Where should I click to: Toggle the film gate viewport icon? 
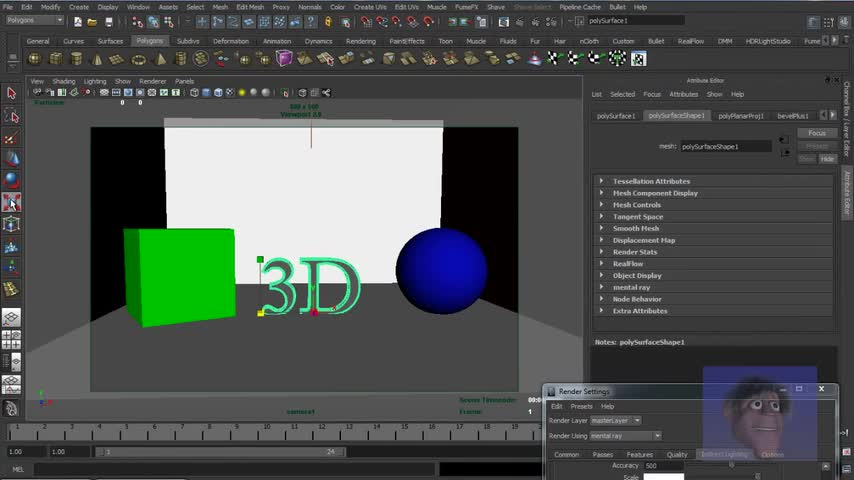coord(115,93)
